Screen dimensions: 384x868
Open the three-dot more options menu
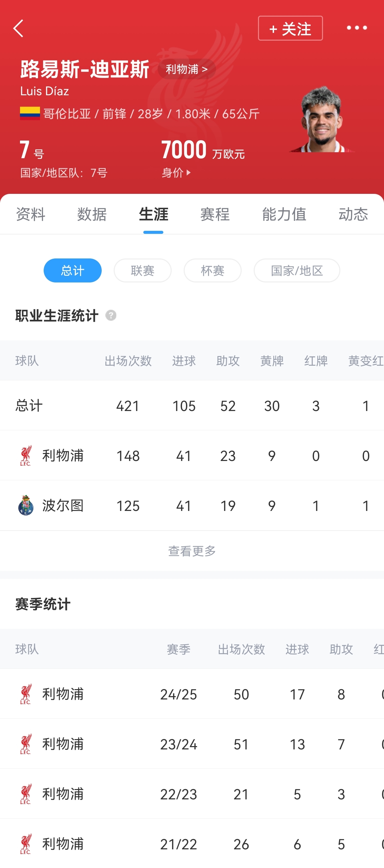(357, 28)
